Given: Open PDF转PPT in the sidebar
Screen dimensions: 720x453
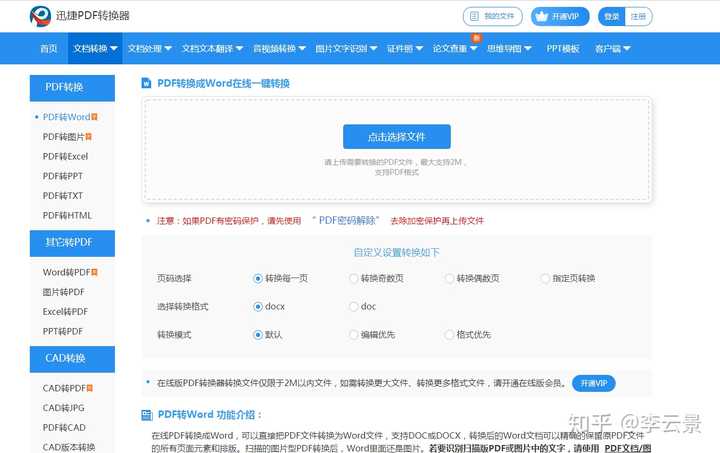Looking at the screenshot, I should click(62, 176).
